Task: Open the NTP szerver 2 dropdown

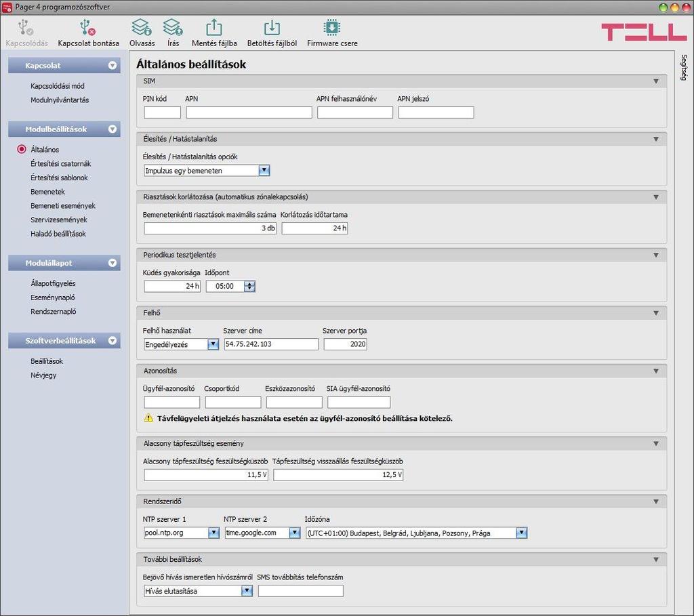Action: pos(295,533)
